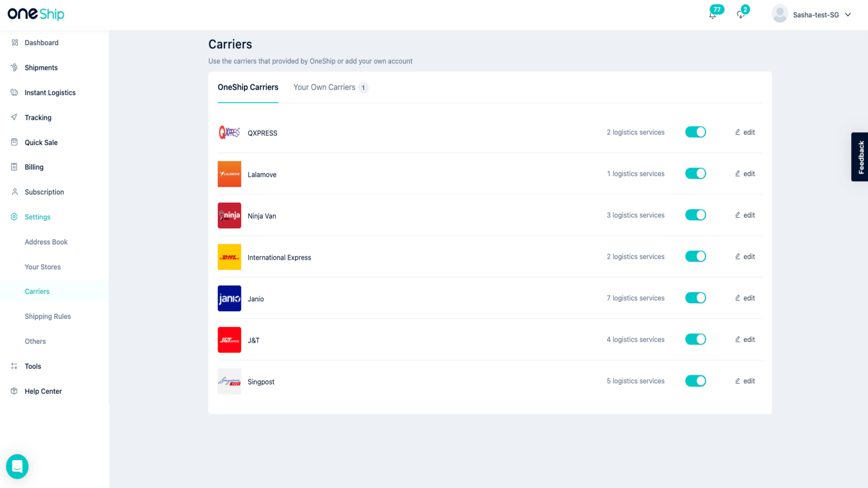The height and width of the screenshot is (488, 868).
Task: Disable the QXPRESS carrier toggle
Action: tap(695, 132)
